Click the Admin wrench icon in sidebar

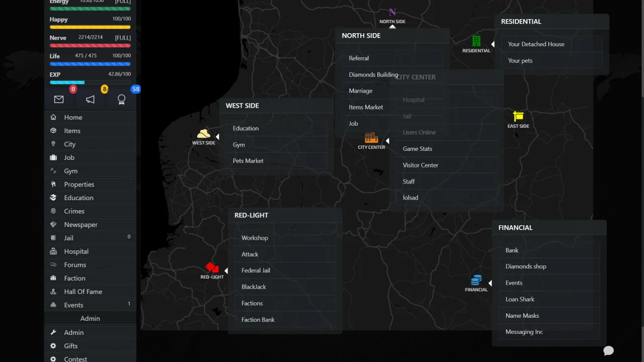[53, 332]
